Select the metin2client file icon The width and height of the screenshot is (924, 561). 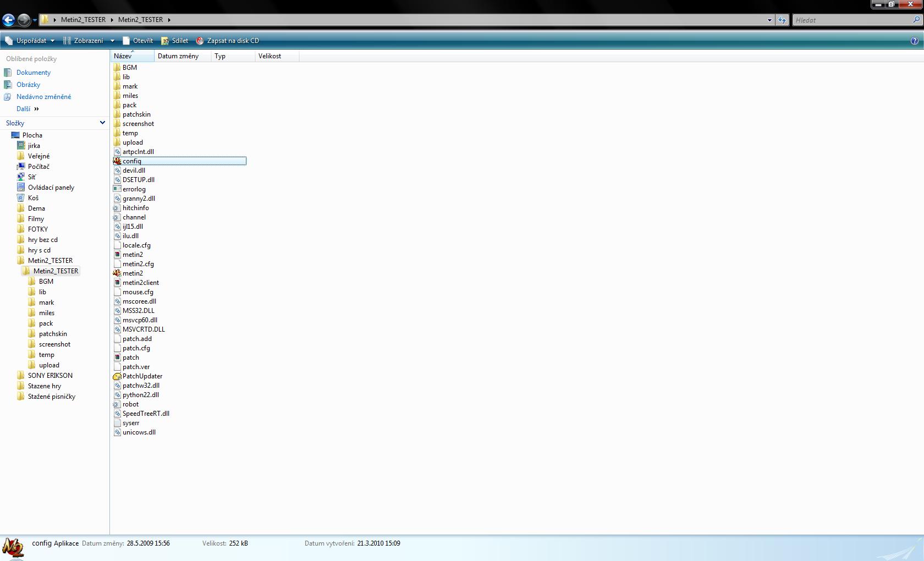pyautogui.click(x=117, y=283)
